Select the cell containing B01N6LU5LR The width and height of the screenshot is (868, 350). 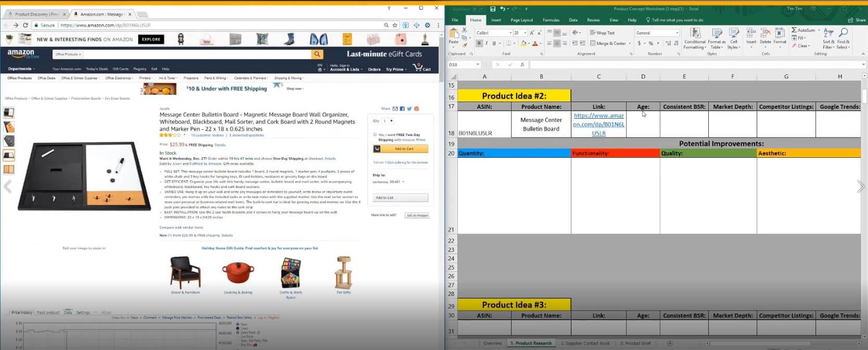pos(484,124)
